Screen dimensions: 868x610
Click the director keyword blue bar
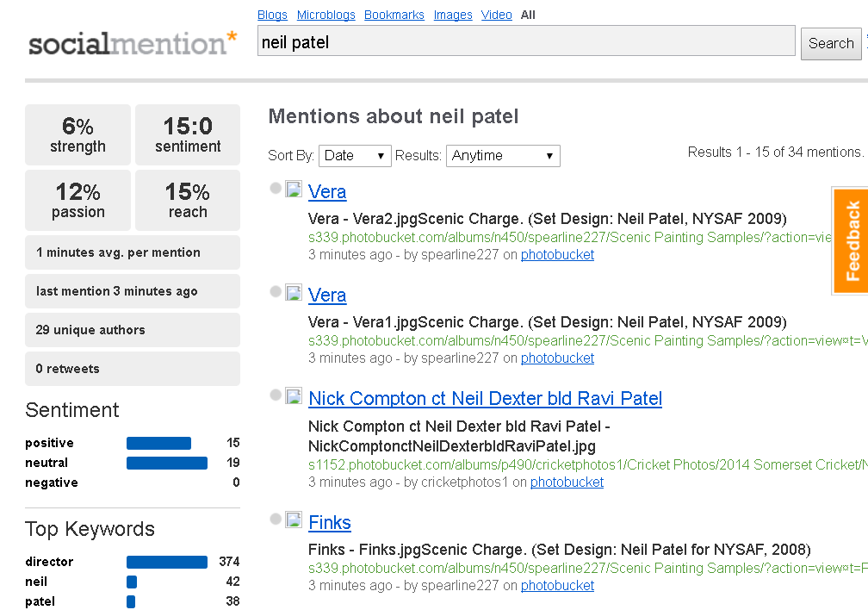167,562
